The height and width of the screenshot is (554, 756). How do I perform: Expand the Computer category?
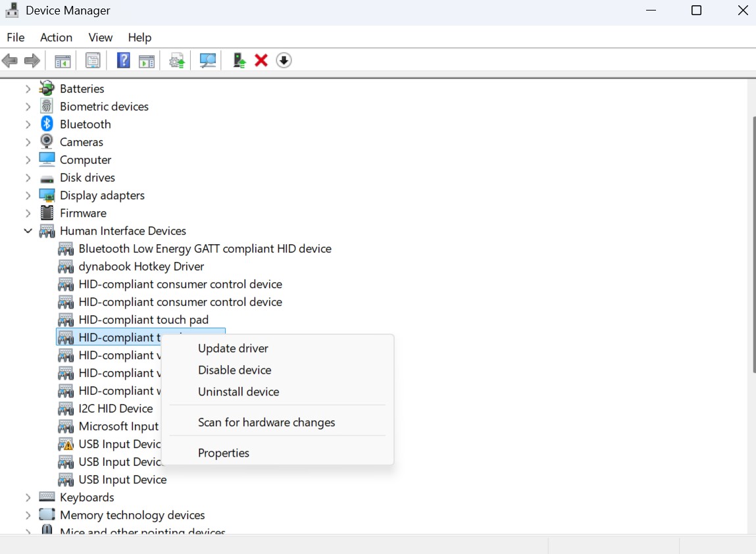point(28,160)
